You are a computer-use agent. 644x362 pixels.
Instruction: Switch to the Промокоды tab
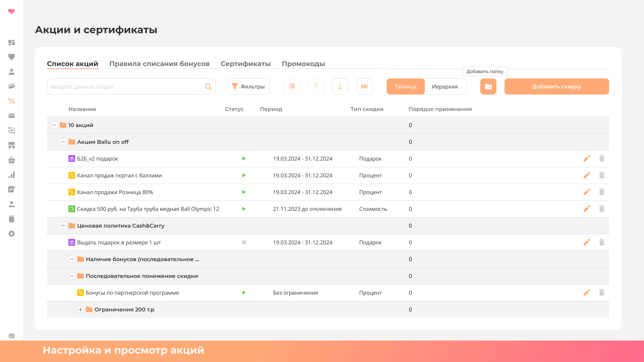click(x=303, y=64)
